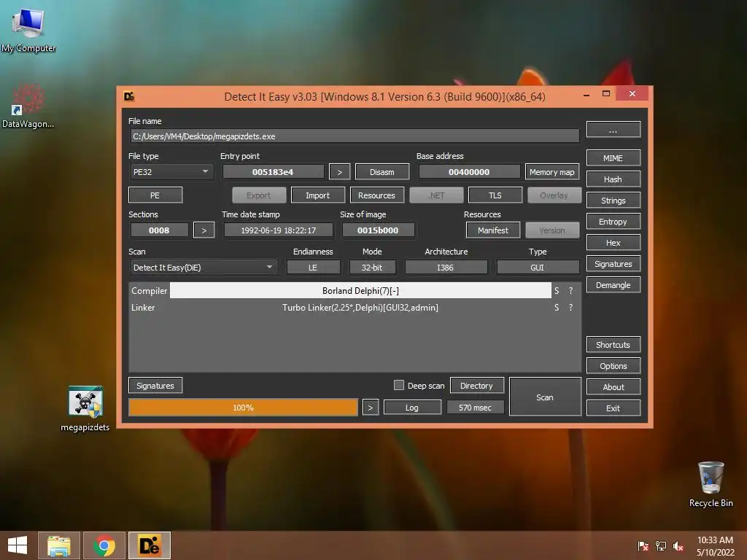
Task: Show the clock and date flyout
Action: point(715,546)
